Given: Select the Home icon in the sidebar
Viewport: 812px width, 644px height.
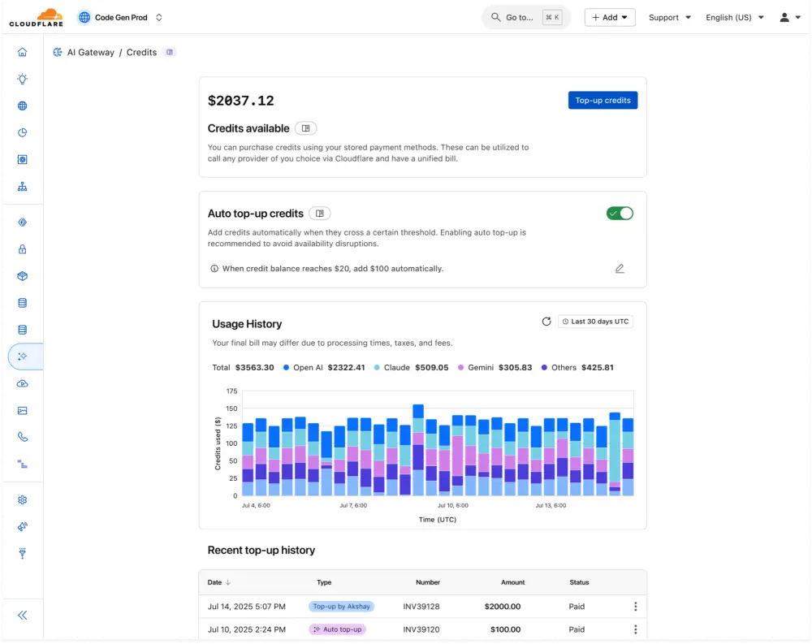Looking at the screenshot, I should pyautogui.click(x=23, y=51).
